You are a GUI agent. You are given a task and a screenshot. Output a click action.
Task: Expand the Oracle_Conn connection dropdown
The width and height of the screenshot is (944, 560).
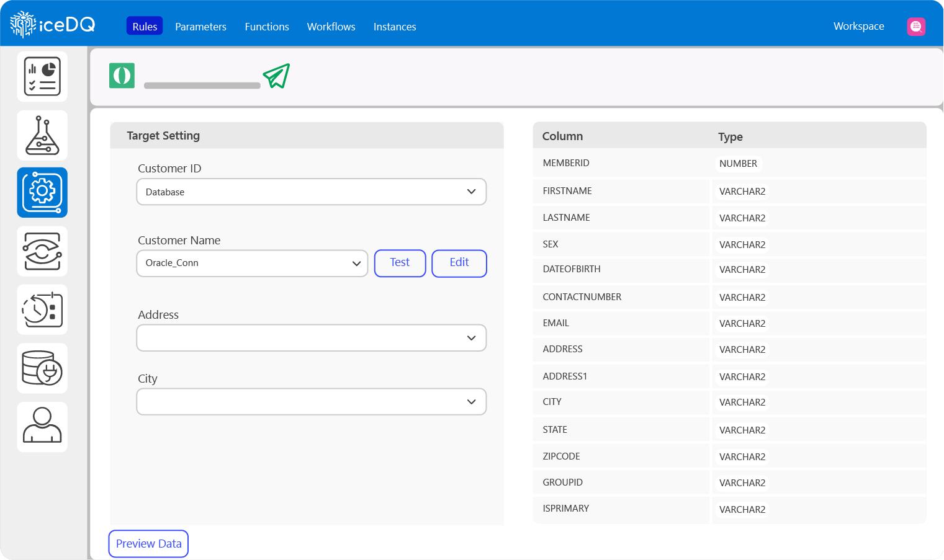[252, 264]
